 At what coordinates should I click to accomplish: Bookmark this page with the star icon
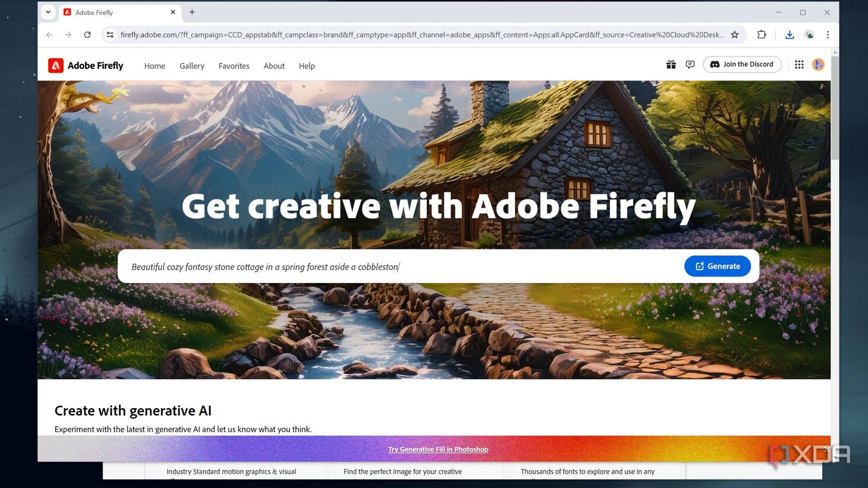(x=735, y=35)
